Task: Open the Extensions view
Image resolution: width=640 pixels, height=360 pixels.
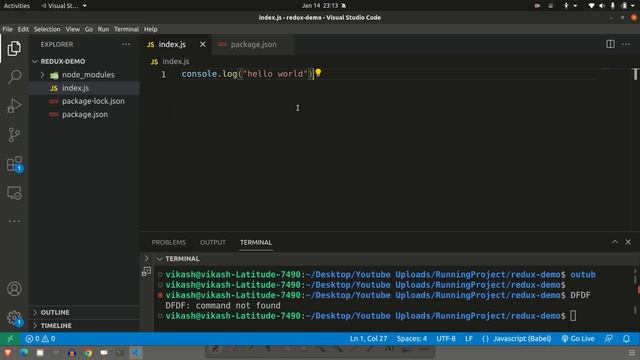Action: pyautogui.click(x=14, y=164)
